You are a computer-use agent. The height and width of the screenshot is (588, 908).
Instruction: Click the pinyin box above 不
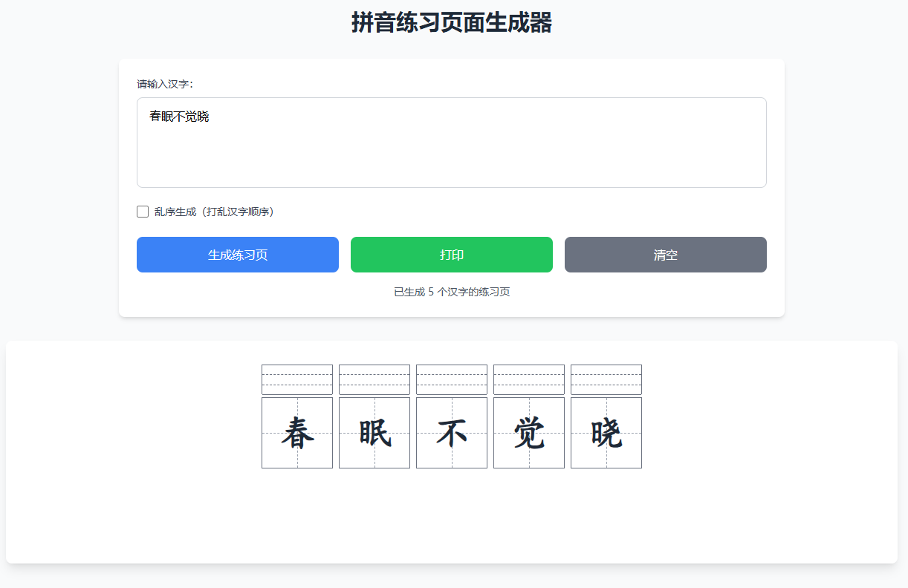click(452, 379)
